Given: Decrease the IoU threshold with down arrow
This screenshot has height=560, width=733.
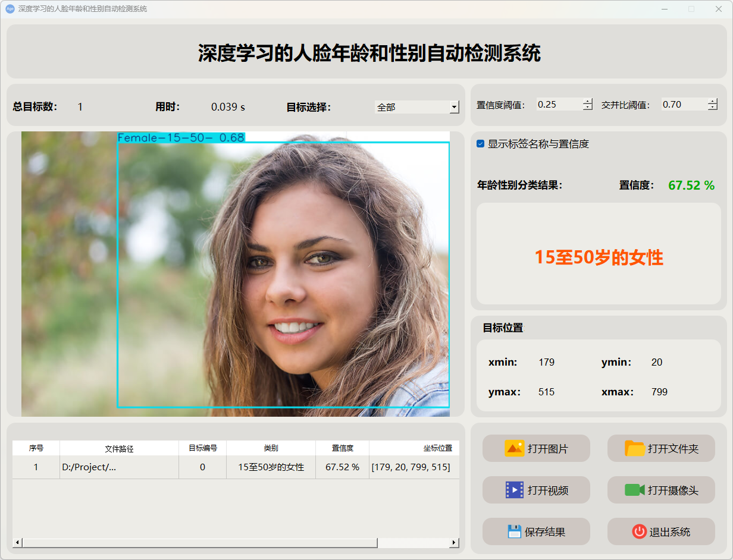Looking at the screenshot, I should [713, 108].
